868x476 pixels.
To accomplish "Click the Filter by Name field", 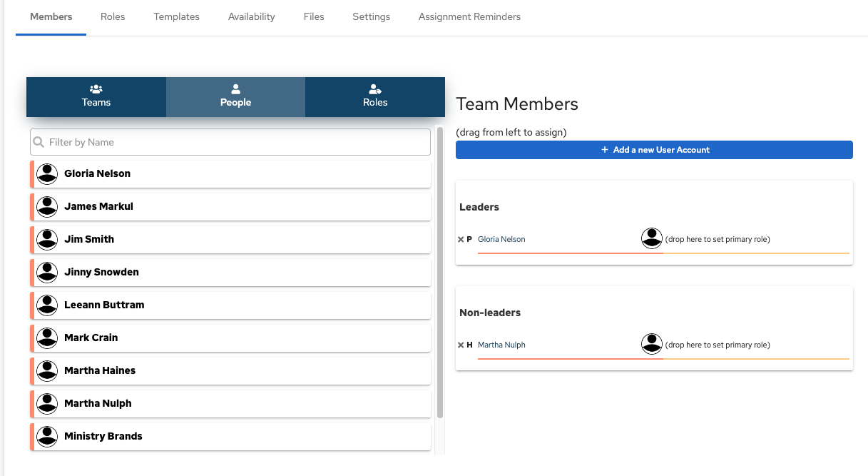I will (x=235, y=142).
